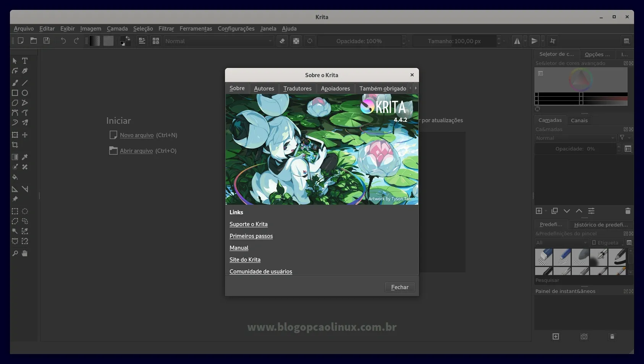Select the Color Sampler eyedropper tool
Viewport: 644px width, 364px height.
[25, 157]
